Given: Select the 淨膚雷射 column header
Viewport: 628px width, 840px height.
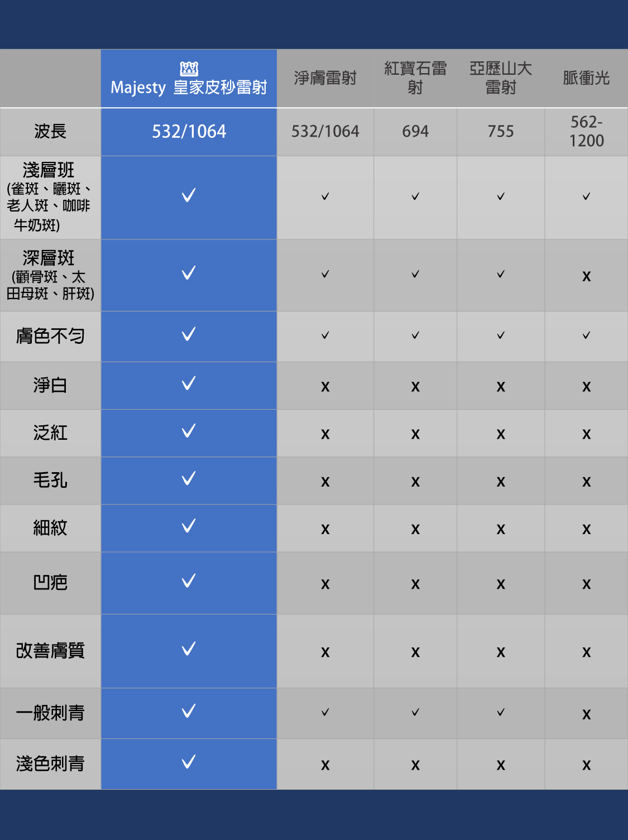Looking at the screenshot, I should point(325,78).
